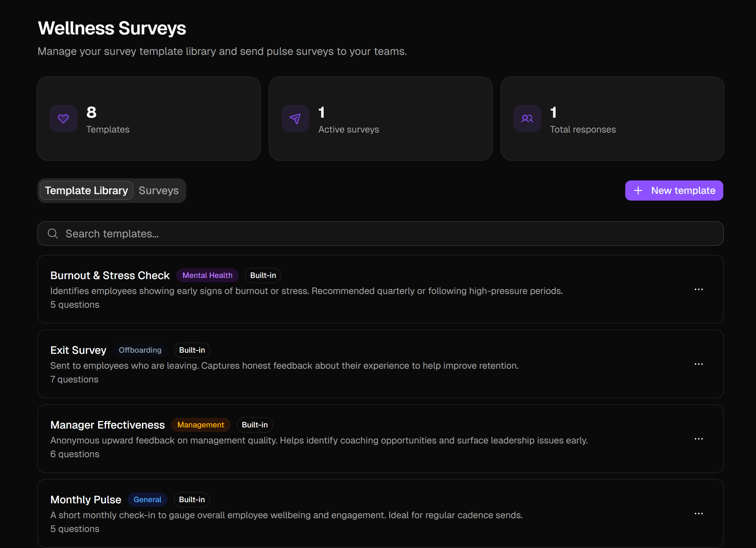Switch to the Surveys tab
Image resolution: width=756 pixels, height=548 pixels.
(x=159, y=190)
